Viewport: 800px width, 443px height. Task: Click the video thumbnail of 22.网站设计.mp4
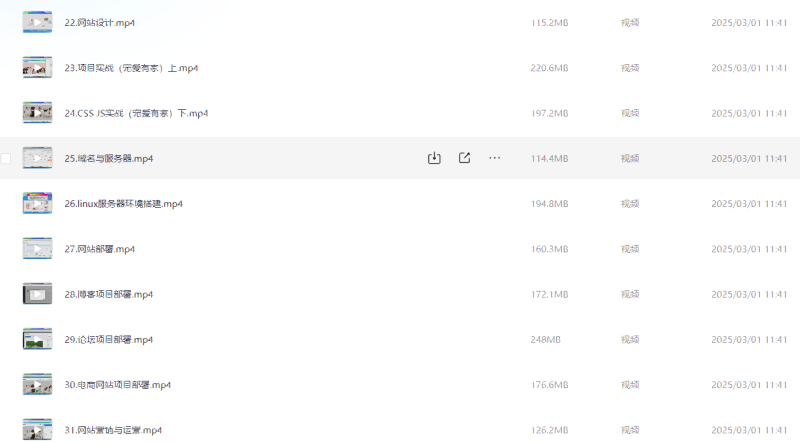(x=37, y=22)
